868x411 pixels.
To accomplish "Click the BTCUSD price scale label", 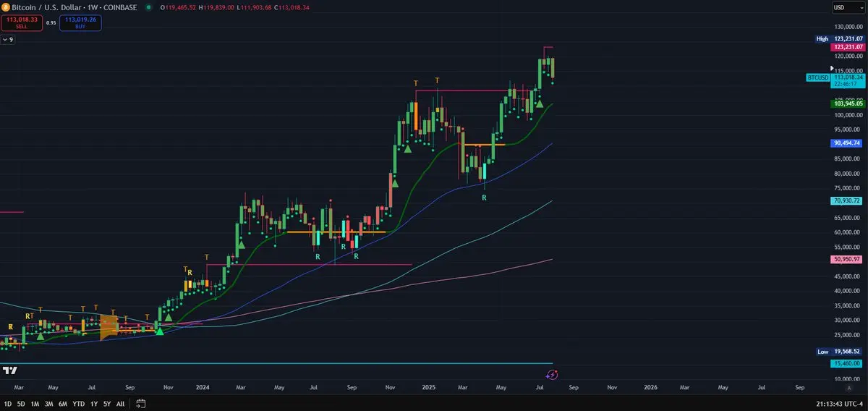I will [817, 77].
